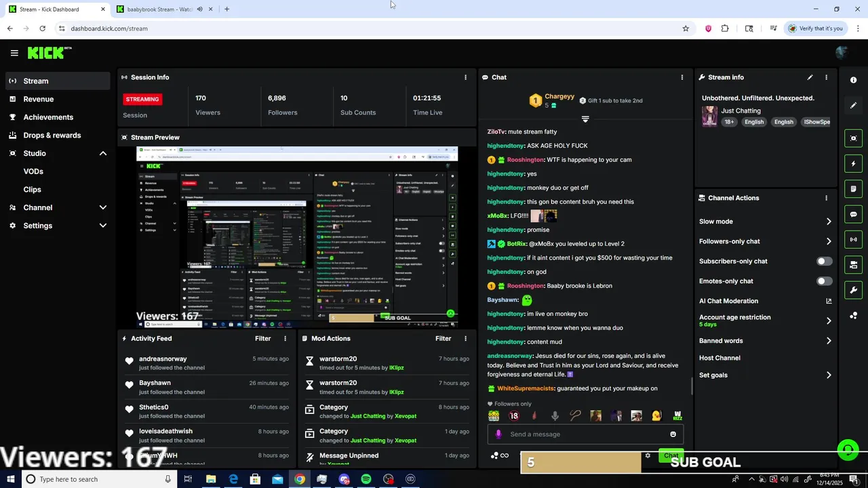Collapse the Studio section

click(x=103, y=153)
